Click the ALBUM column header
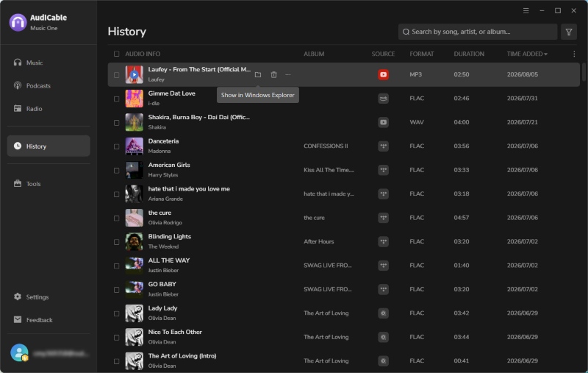Image resolution: width=588 pixels, height=373 pixels. pyautogui.click(x=314, y=54)
